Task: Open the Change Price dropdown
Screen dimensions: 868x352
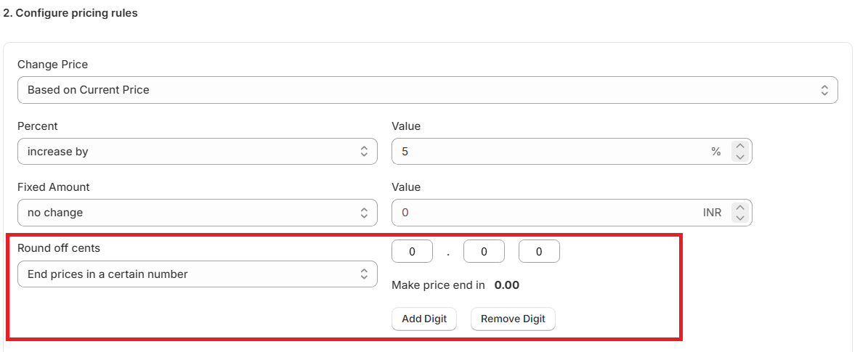Action: (427, 90)
